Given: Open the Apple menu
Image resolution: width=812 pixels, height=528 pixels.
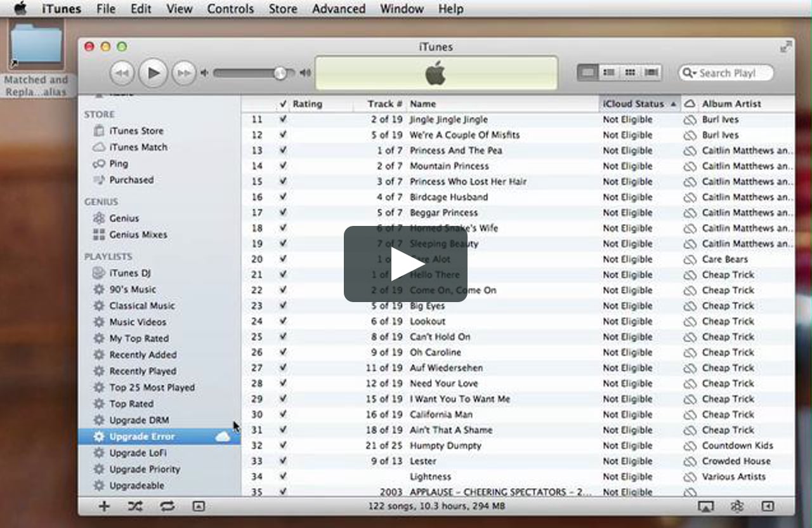Looking at the screenshot, I should click(x=21, y=8).
